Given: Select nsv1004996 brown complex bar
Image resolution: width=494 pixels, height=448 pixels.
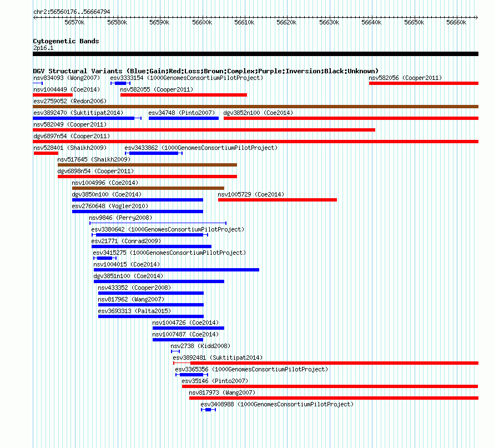Looking at the screenshot, I should coord(148,188).
